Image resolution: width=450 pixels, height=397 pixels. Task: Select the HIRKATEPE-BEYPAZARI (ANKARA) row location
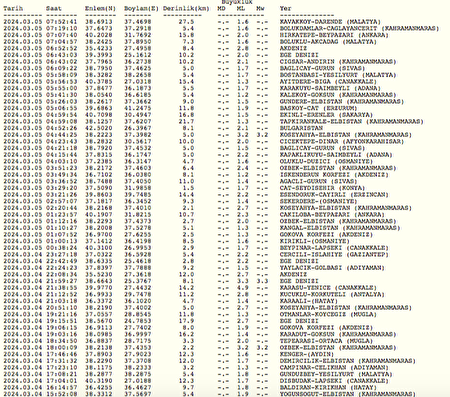pos(334,35)
